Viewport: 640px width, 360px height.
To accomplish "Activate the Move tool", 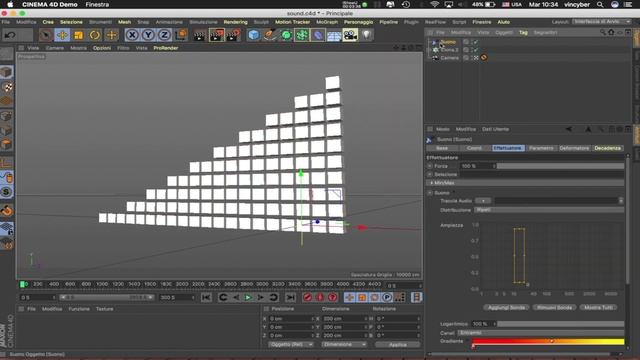I will click(62, 35).
